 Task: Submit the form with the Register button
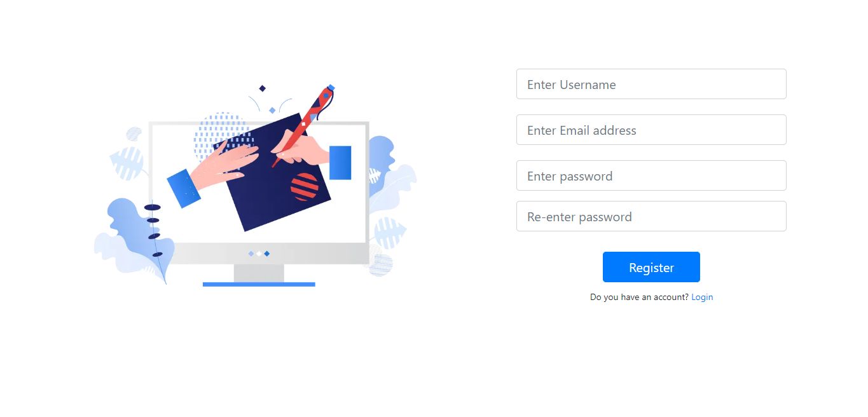point(651,267)
